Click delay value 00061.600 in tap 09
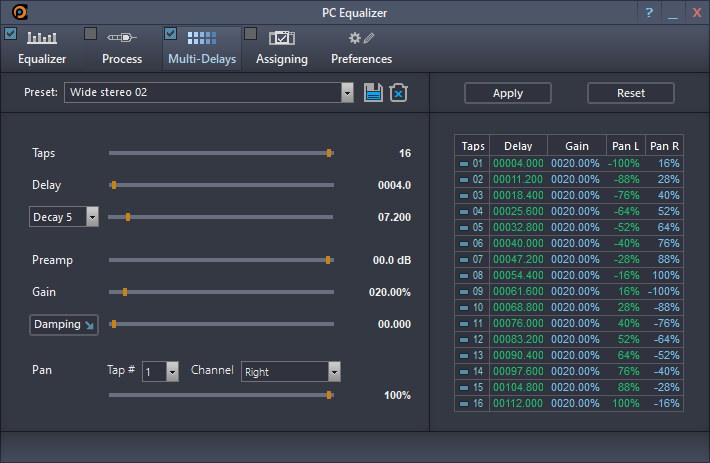 click(x=518, y=291)
